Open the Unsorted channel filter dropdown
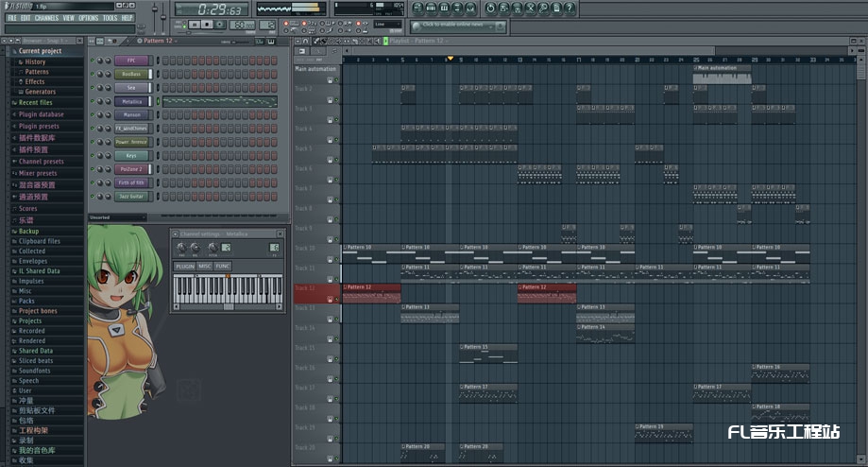The image size is (868, 467). coord(117,217)
